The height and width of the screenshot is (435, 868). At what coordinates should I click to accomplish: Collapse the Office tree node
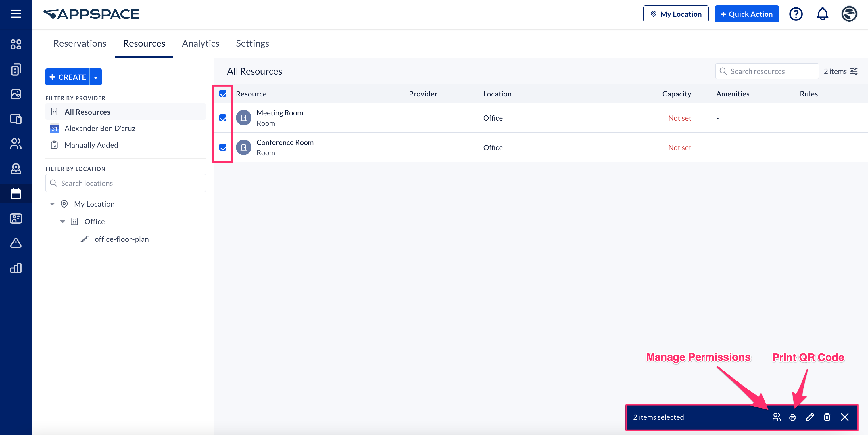coord(63,221)
